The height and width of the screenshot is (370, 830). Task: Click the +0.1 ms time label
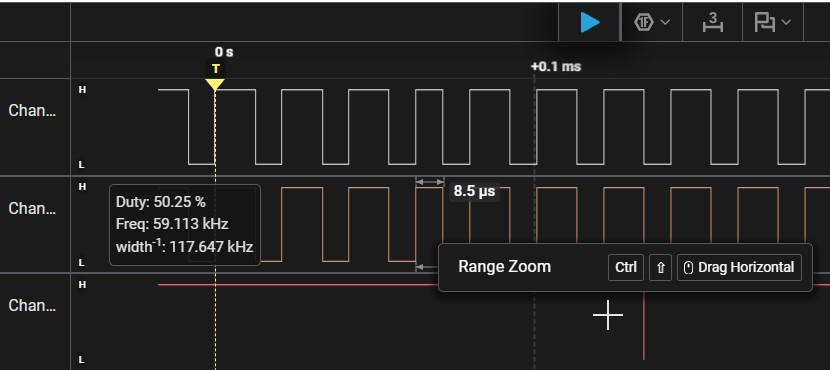tap(555, 67)
